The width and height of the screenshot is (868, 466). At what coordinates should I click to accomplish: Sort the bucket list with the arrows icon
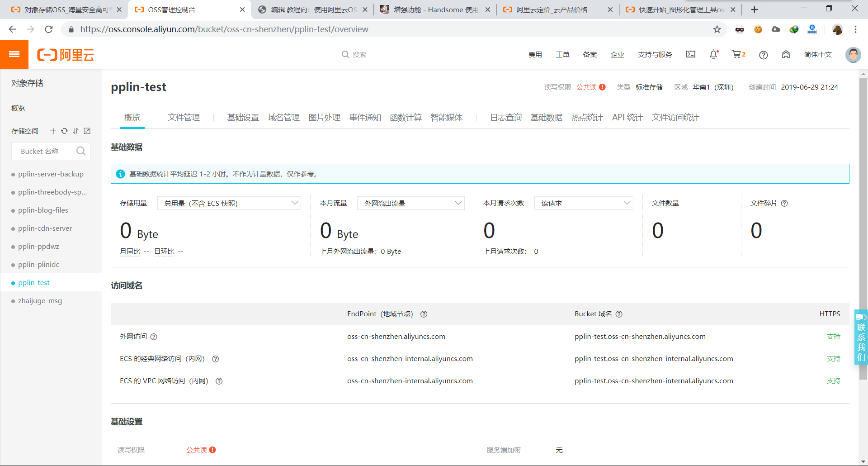75,131
